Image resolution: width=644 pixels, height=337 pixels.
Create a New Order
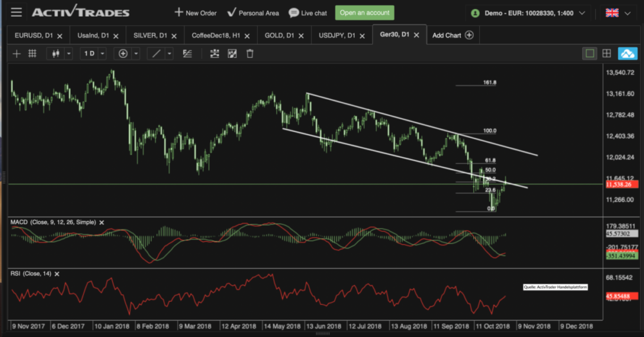click(x=196, y=13)
